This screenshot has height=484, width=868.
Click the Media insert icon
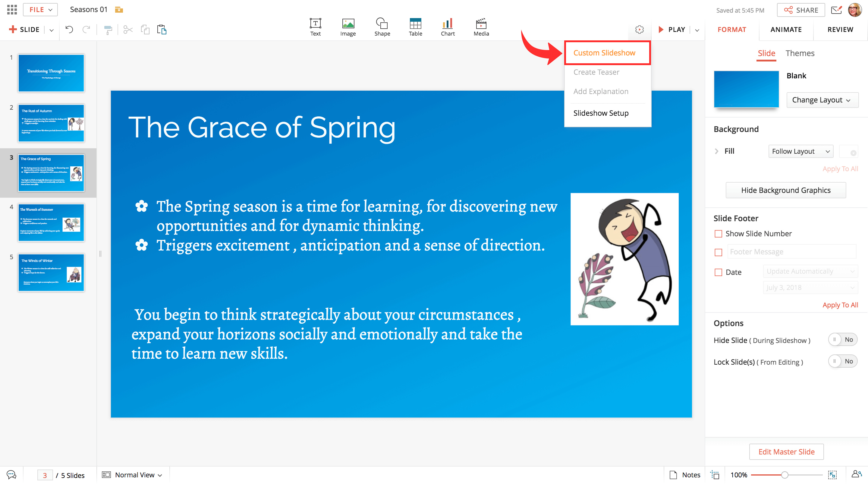pyautogui.click(x=481, y=27)
